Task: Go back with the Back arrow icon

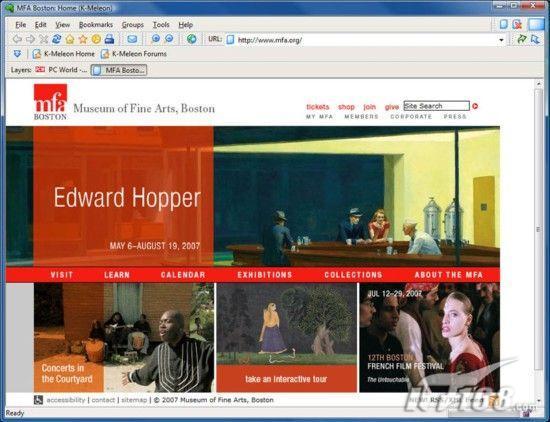Action: [x=17, y=39]
